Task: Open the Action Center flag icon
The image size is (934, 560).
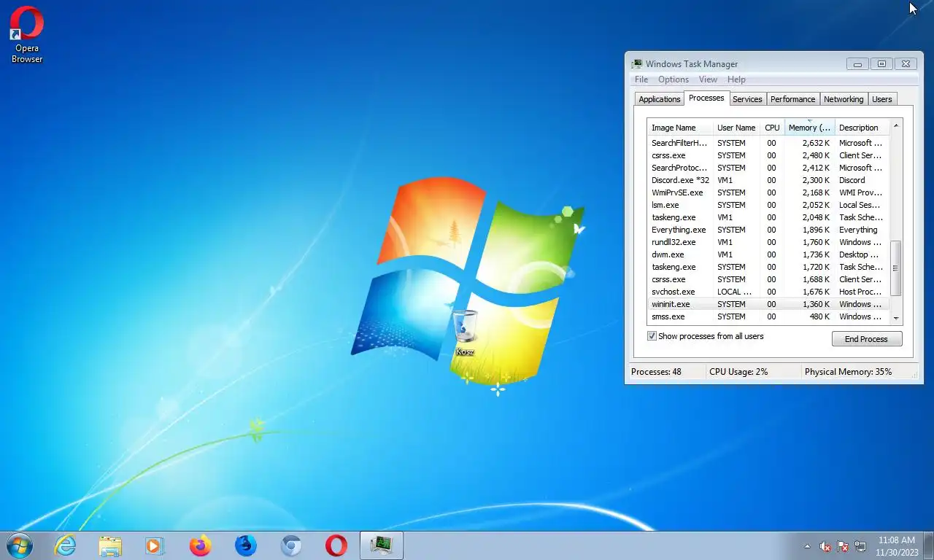Action: pos(843,546)
